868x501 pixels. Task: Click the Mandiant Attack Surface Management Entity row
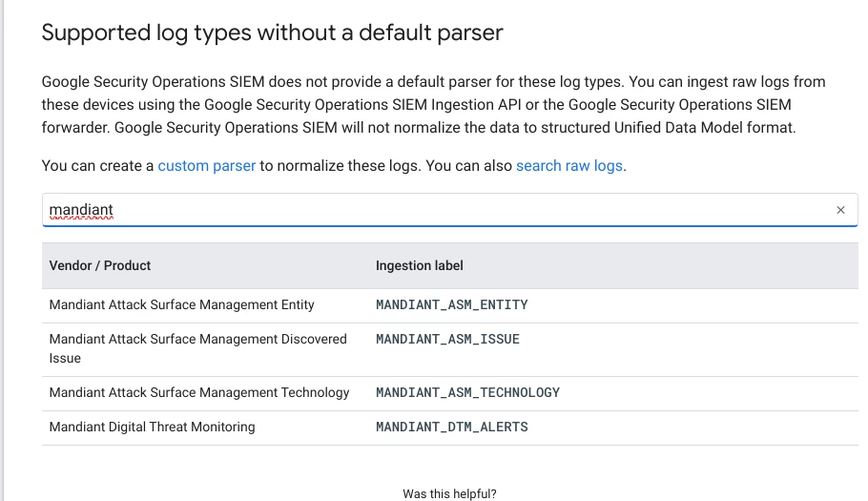pyautogui.click(x=449, y=305)
